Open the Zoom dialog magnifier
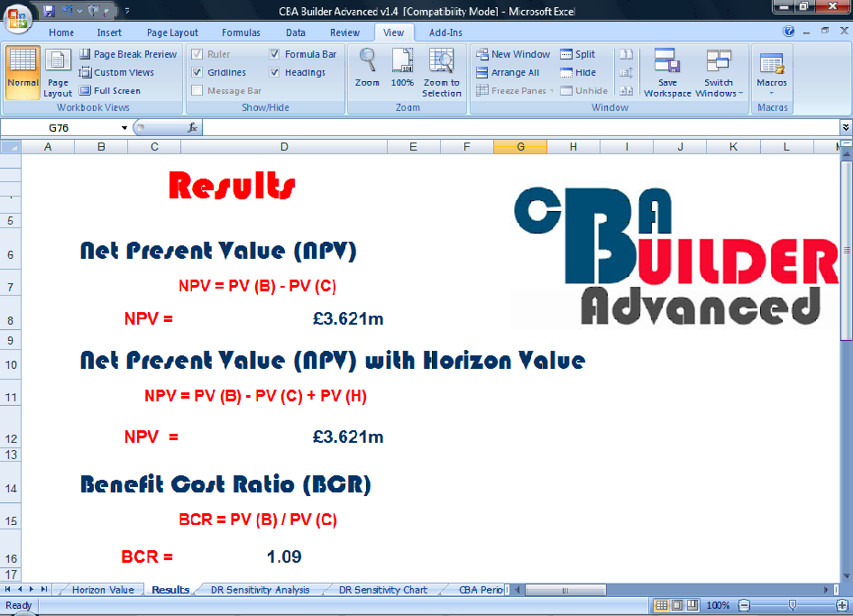Screen dimensions: 853x616 367,68
